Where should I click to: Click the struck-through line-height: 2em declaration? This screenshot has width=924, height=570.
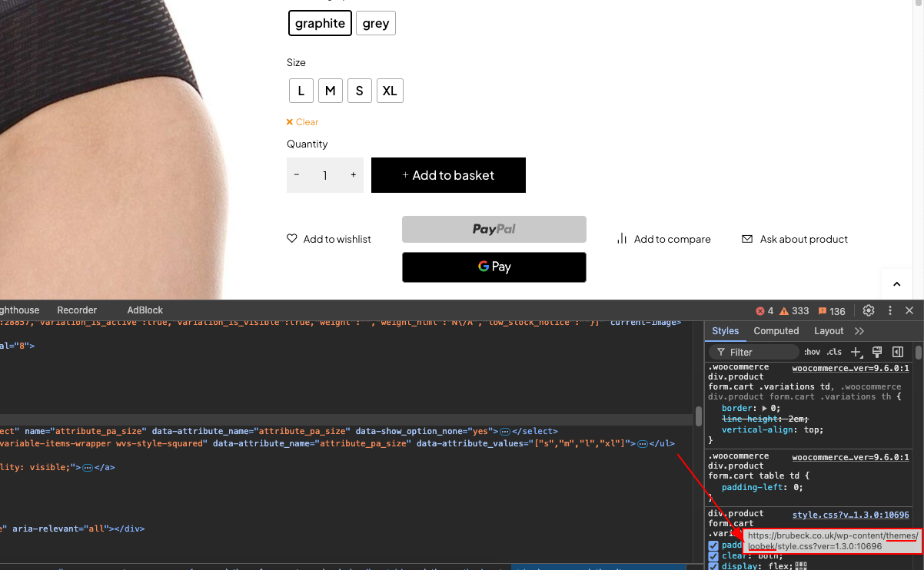click(763, 419)
